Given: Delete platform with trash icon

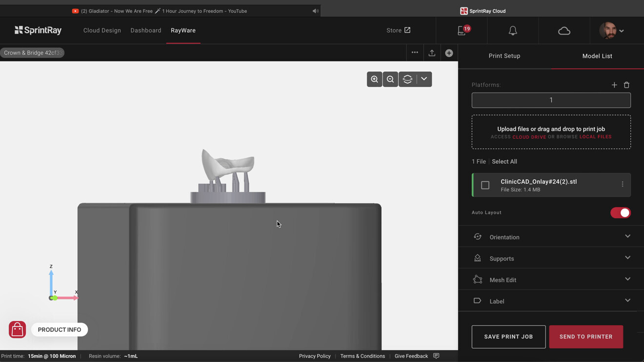Looking at the screenshot, I should (x=627, y=85).
